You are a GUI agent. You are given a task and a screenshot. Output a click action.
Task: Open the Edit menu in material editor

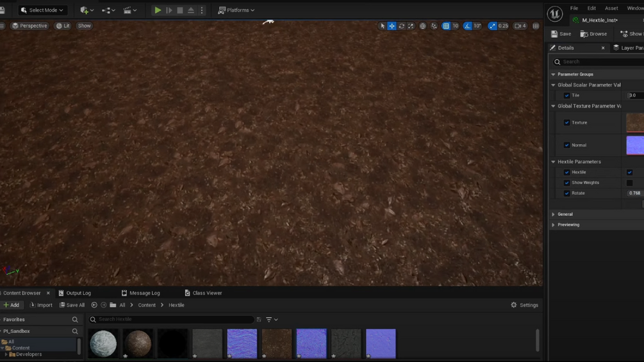tap(591, 8)
